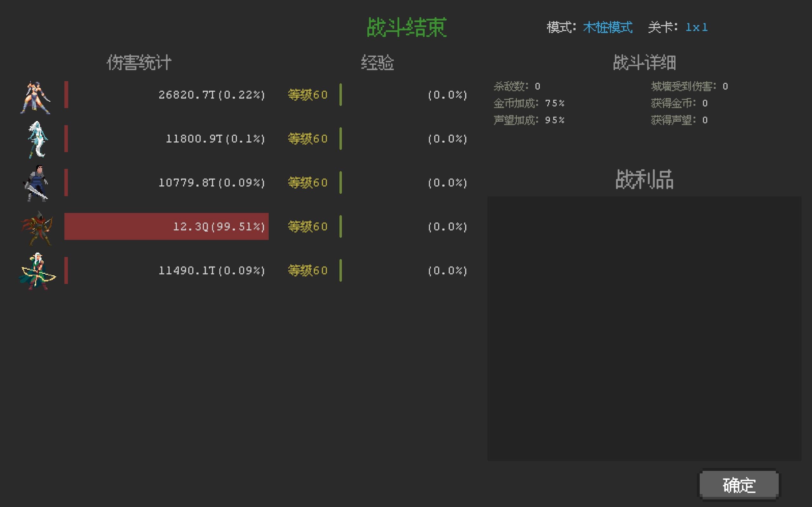Click the 金币加成 75% gold bonus stat
The height and width of the screenshot is (507, 812).
click(x=529, y=103)
